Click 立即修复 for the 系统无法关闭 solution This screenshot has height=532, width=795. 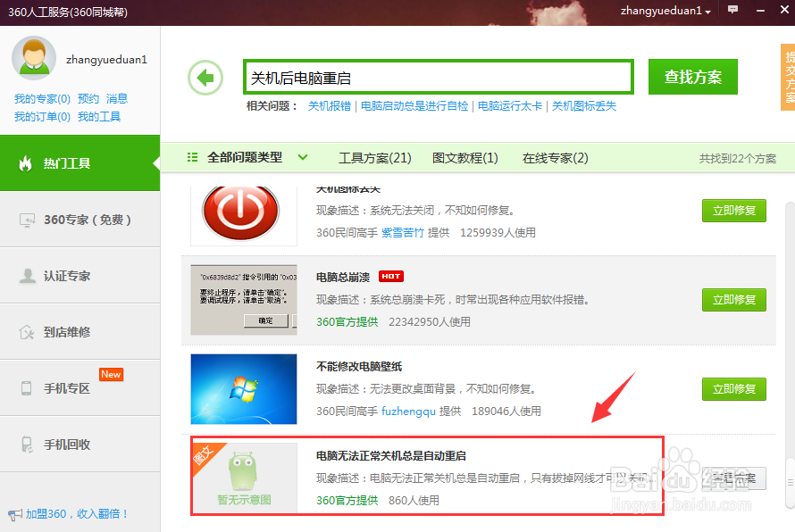(733, 211)
